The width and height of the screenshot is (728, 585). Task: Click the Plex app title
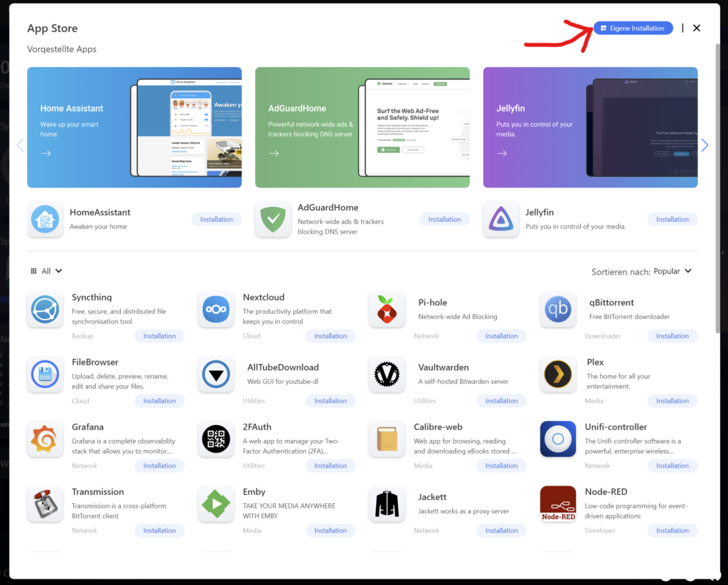[x=595, y=362]
